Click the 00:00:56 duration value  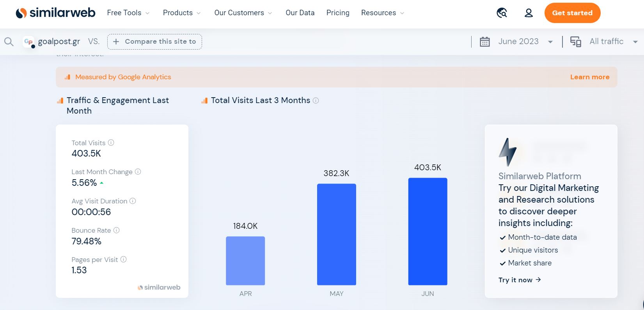click(x=91, y=212)
